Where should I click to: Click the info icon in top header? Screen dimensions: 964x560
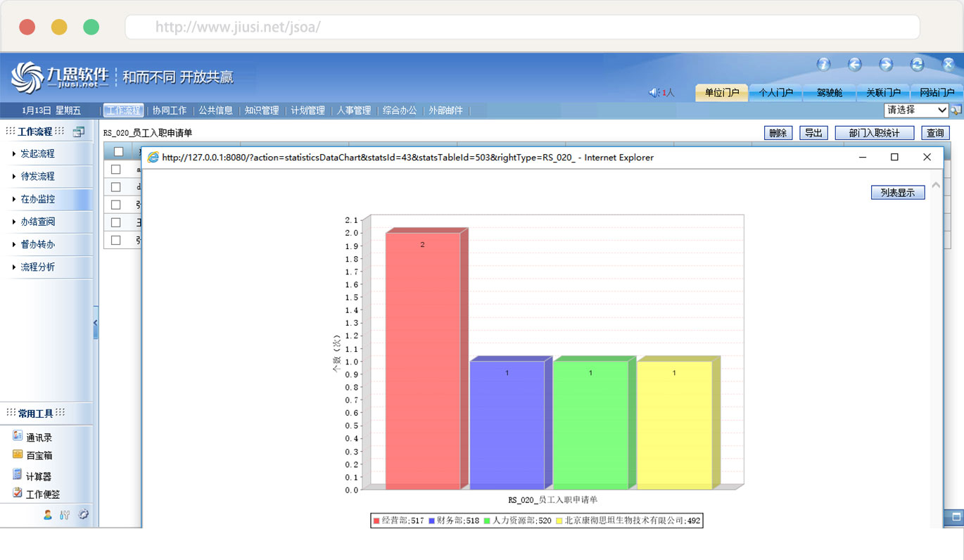pos(823,65)
